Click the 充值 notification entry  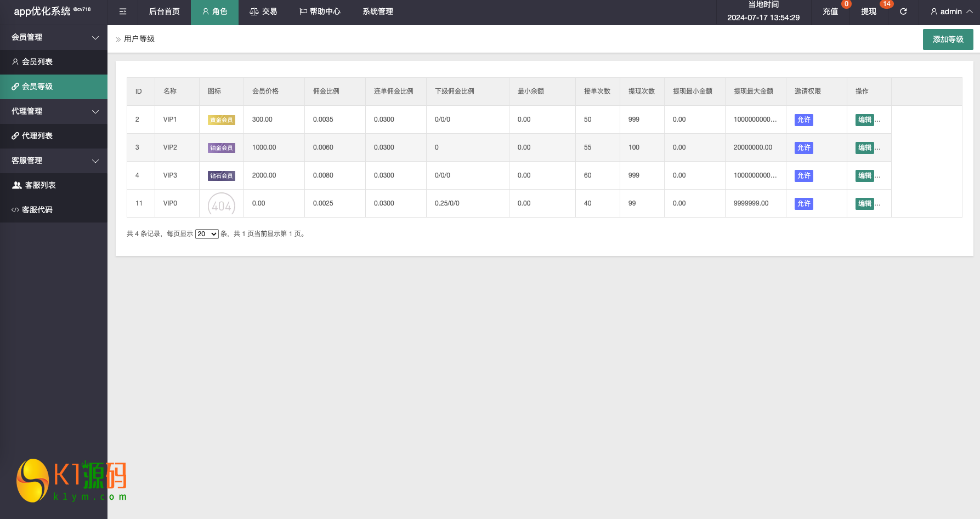click(830, 12)
